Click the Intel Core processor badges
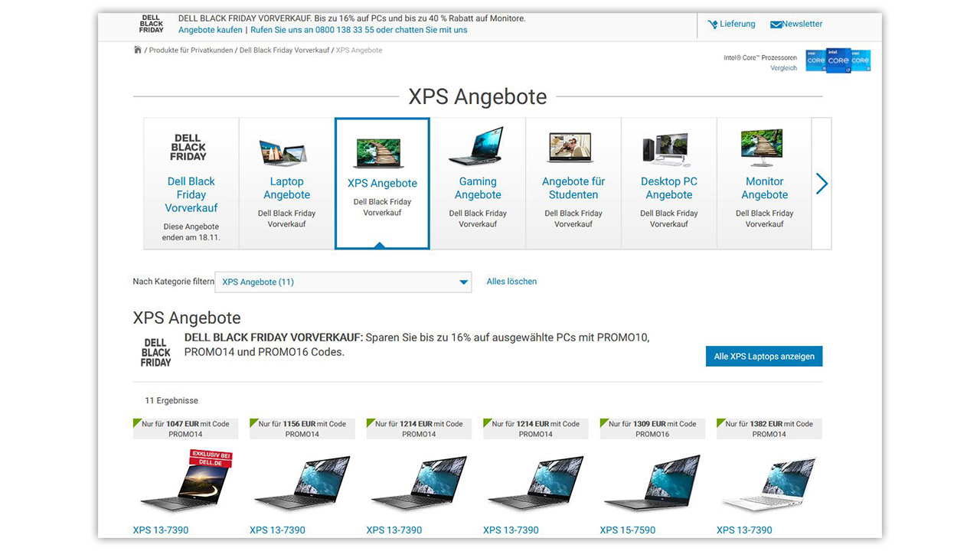 coord(838,60)
